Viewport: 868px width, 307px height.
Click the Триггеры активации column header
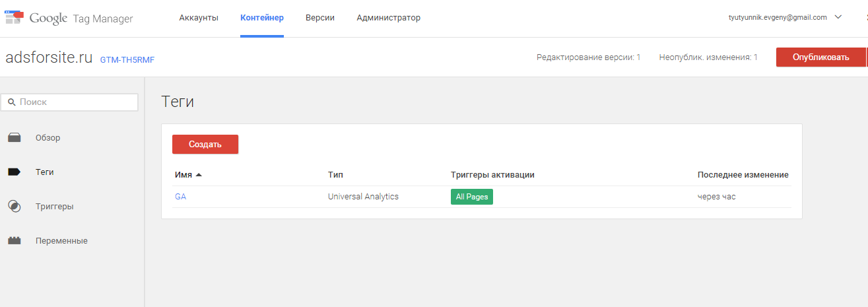(x=492, y=175)
